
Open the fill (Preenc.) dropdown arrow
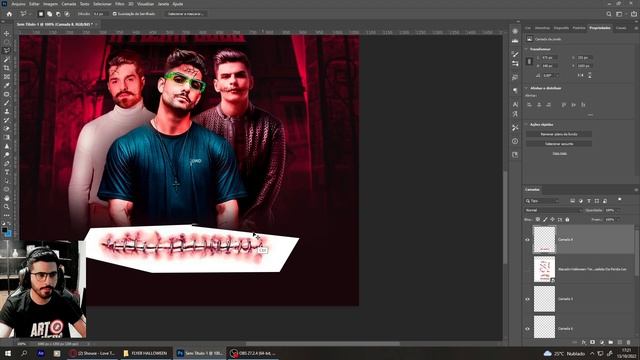(x=618, y=220)
